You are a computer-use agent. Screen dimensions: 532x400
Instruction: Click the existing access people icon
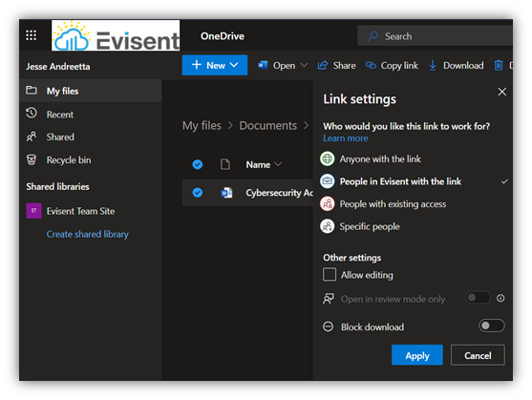[328, 203]
